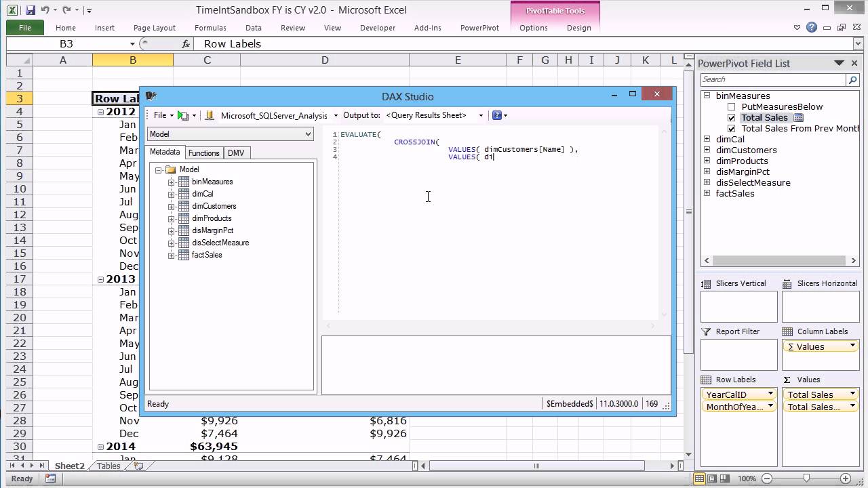The height and width of the screenshot is (488, 868).
Task: Open the File tab in Excel
Action: [x=25, y=28]
